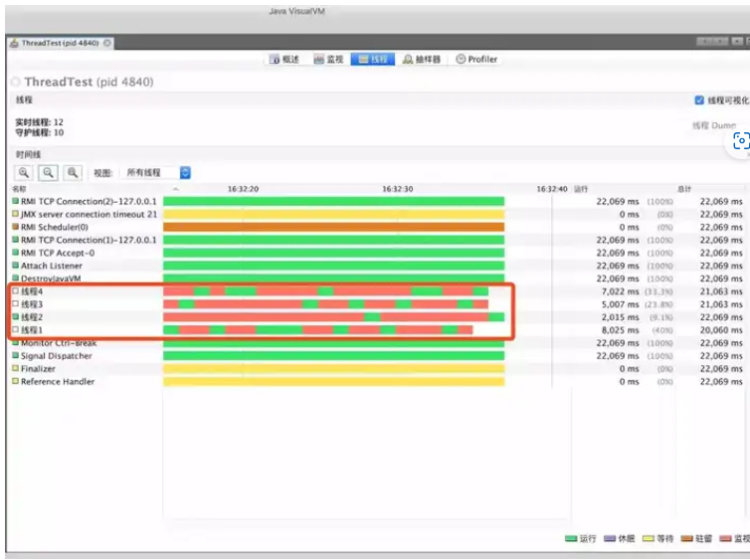Click the 线程 Dump button
Screen dimensions: 750x560
(714, 125)
